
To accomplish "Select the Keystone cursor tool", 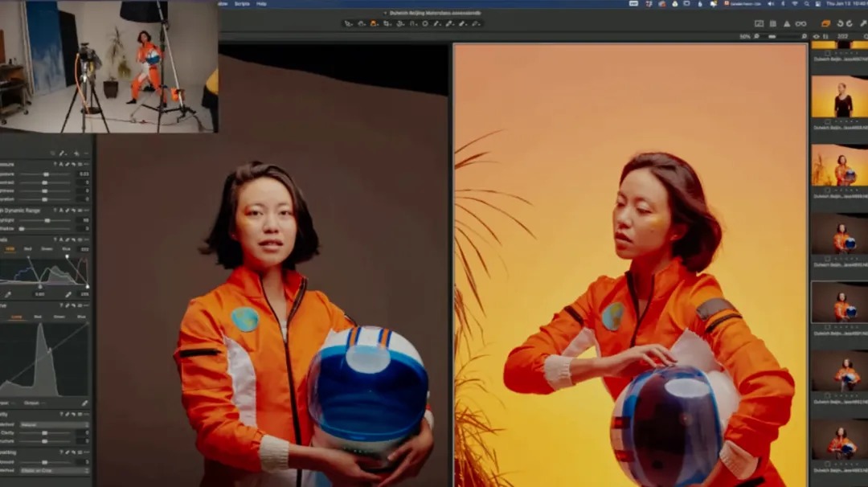I will point(412,24).
